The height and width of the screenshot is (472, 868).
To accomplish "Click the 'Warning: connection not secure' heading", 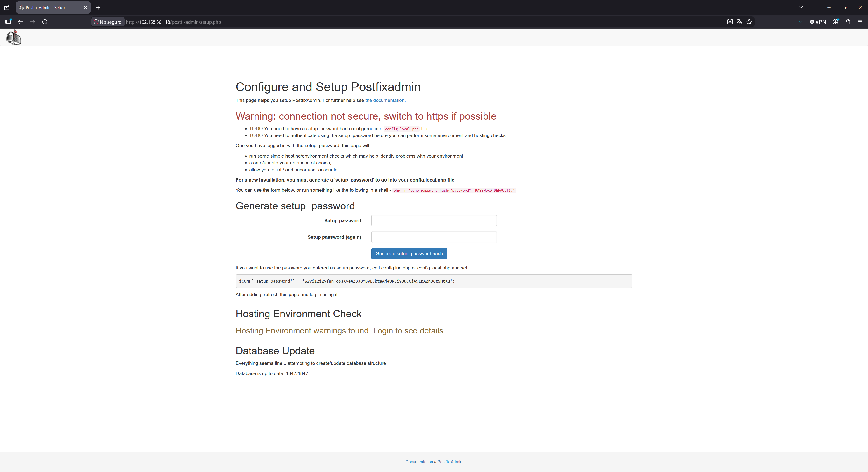I will pyautogui.click(x=366, y=116).
